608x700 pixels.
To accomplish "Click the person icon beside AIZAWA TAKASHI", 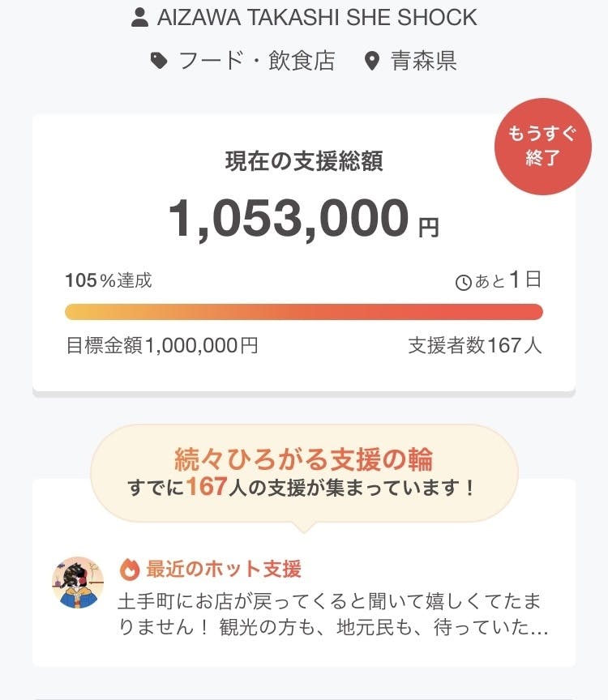I will (x=139, y=18).
